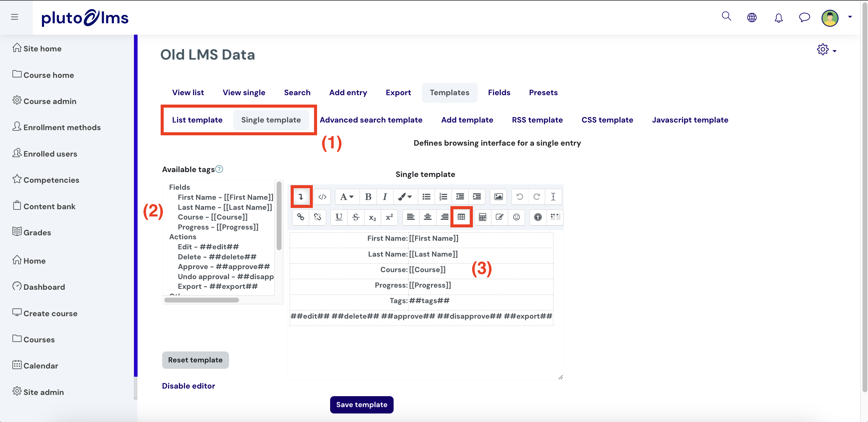Open the equation editor calculator icon

point(483,217)
